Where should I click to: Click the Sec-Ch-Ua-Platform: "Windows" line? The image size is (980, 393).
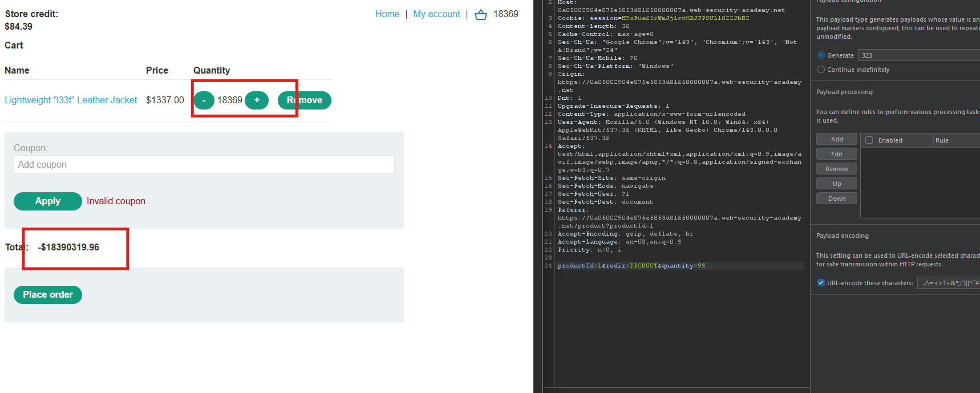coord(615,66)
